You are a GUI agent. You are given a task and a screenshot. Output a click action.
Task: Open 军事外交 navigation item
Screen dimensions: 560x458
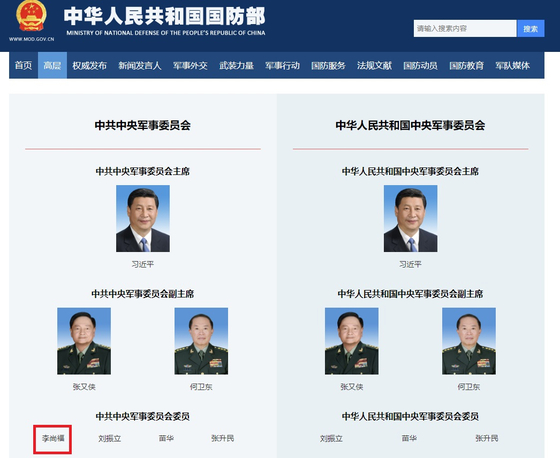coord(190,65)
